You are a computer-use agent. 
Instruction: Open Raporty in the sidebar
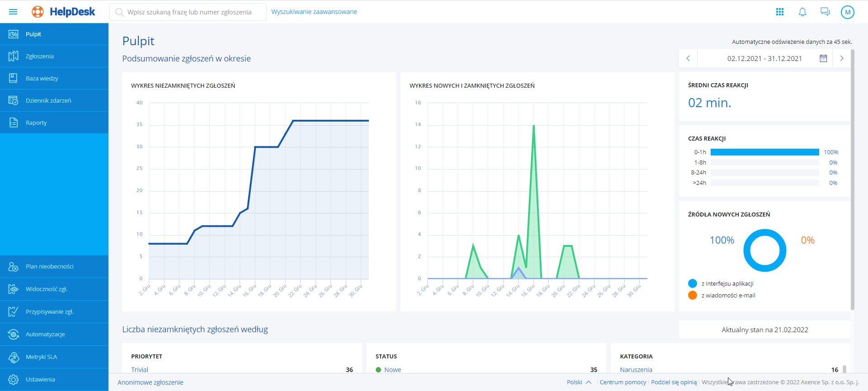pos(36,123)
